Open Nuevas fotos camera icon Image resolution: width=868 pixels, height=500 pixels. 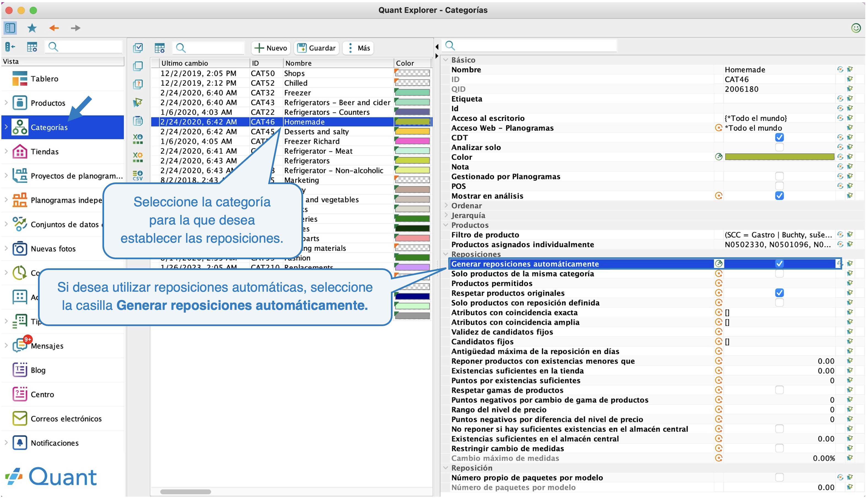(x=20, y=249)
